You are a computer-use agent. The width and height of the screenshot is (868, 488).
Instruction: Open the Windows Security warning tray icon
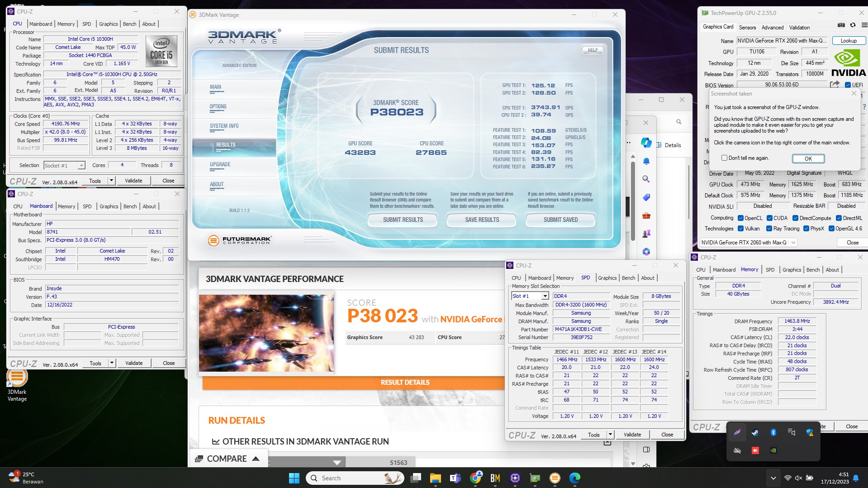(x=810, y=432)
